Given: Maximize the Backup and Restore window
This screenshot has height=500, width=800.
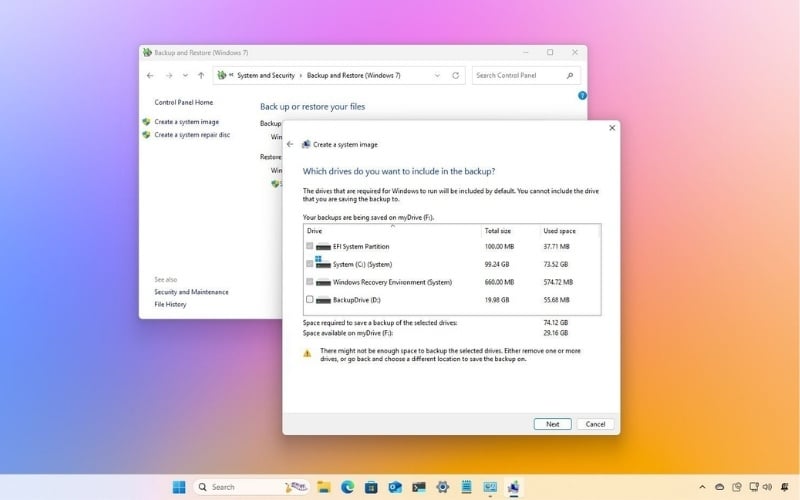Looking at the screenshot, I should tap(550, 53).
